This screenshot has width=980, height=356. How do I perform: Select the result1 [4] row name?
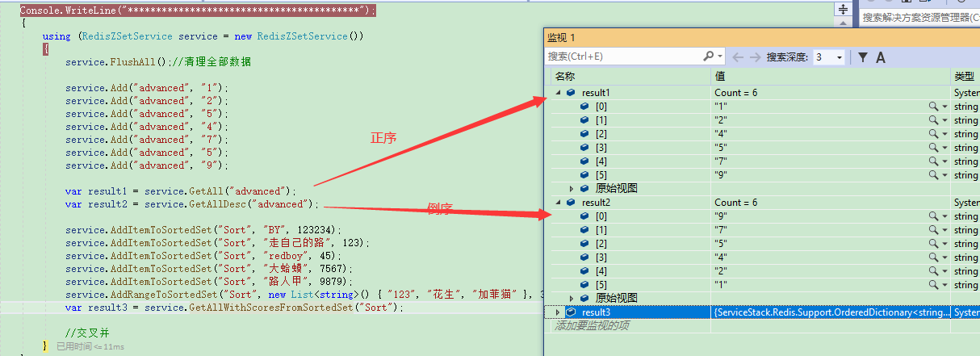pyautogui.click(x=601, y=161)
